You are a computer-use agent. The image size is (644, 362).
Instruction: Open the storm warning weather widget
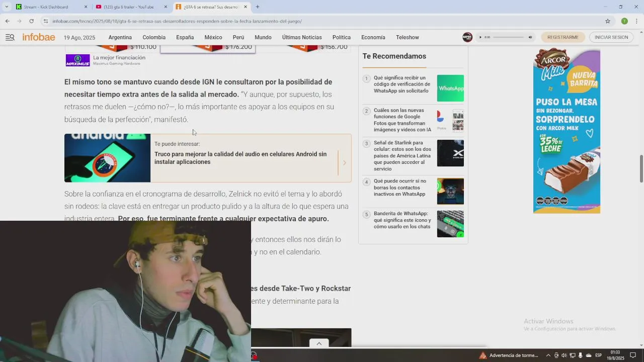pyautogui.click(x=509, y=355)
